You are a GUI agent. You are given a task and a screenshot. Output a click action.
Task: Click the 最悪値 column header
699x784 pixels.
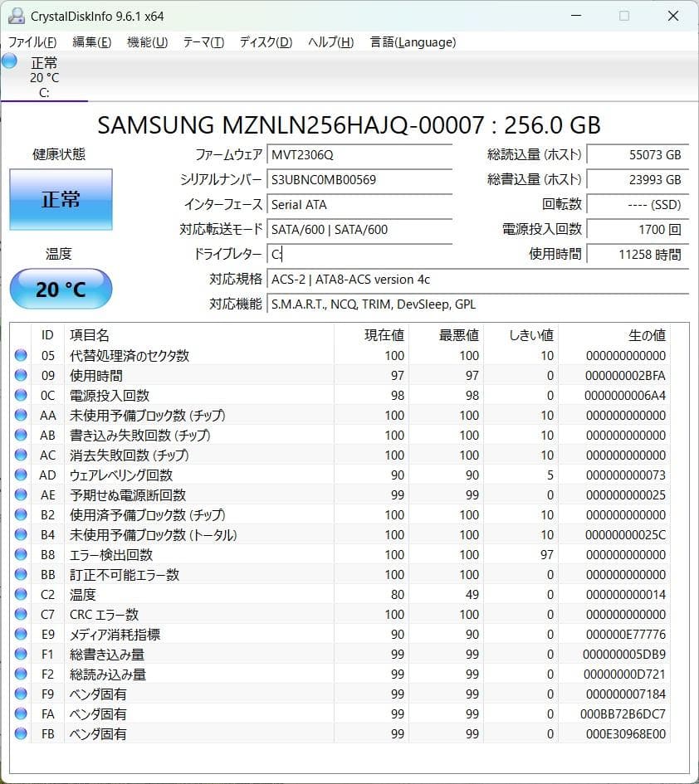point(447,335)
